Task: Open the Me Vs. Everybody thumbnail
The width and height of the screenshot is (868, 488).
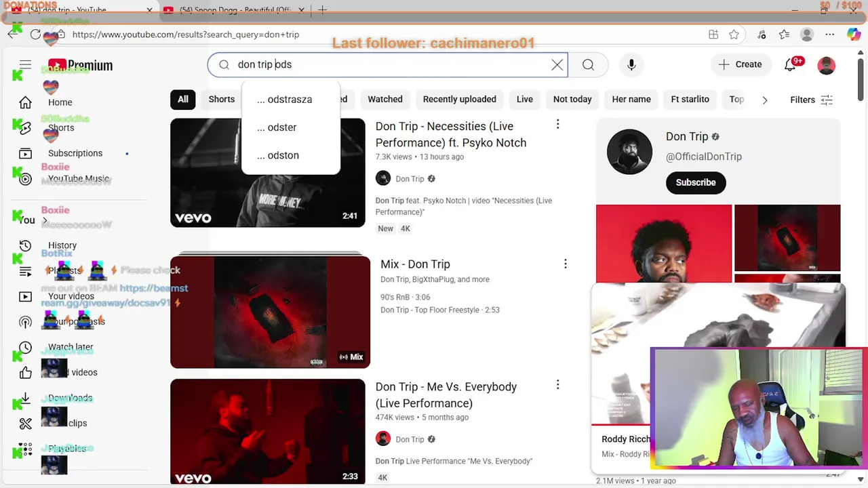Action: (x=268, y=432)
